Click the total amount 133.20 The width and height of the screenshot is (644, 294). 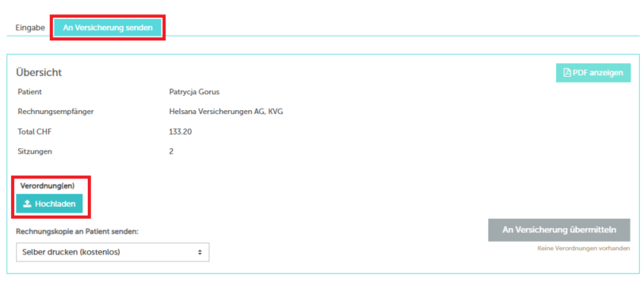coord(181,132)
